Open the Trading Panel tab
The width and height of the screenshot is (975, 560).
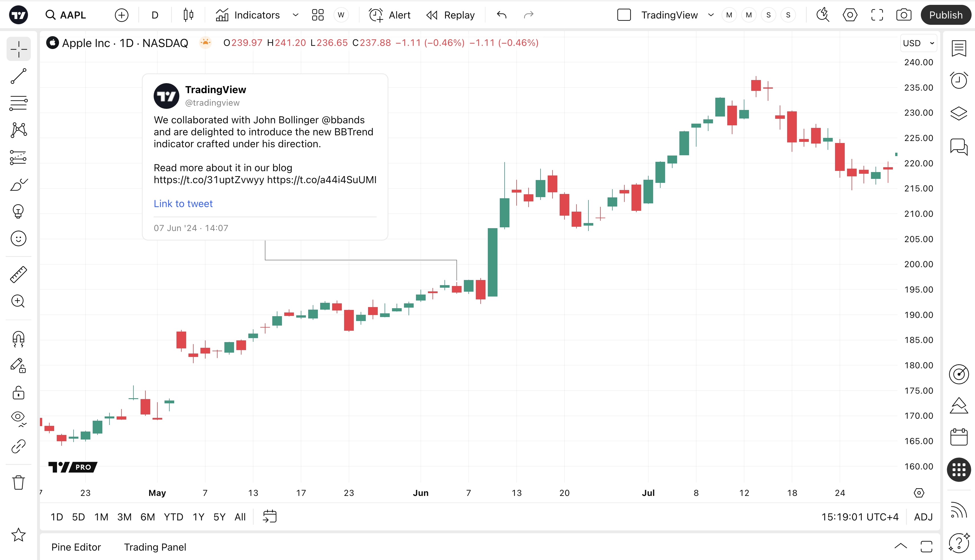[x=155, y=547]
